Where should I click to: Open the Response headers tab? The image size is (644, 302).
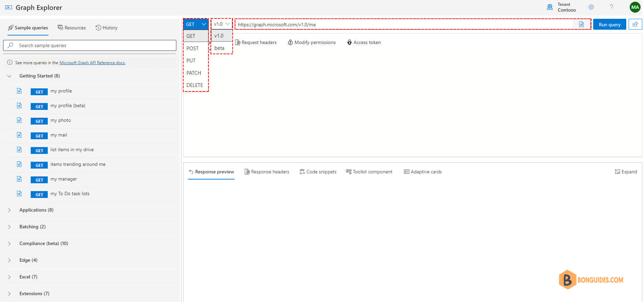(267, 172)
